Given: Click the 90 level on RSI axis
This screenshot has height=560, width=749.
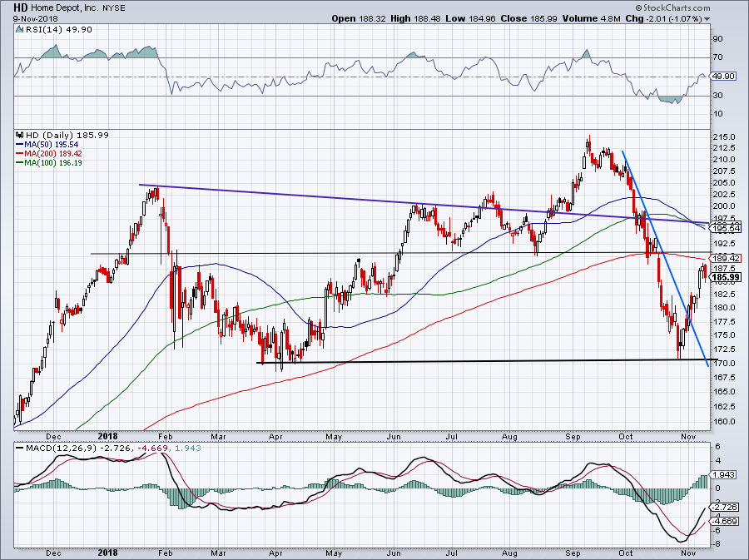Looking at the screenshot, I should pos(717,38).
